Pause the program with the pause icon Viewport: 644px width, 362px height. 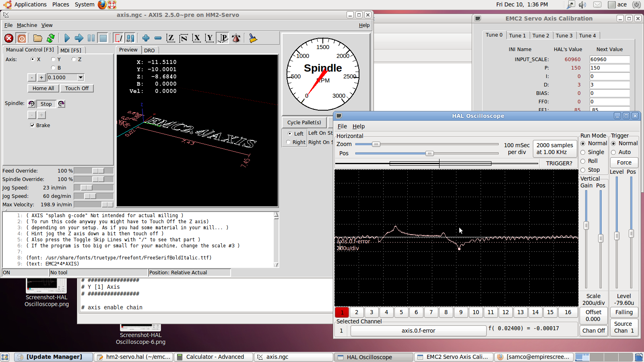(x=91, y=38)
